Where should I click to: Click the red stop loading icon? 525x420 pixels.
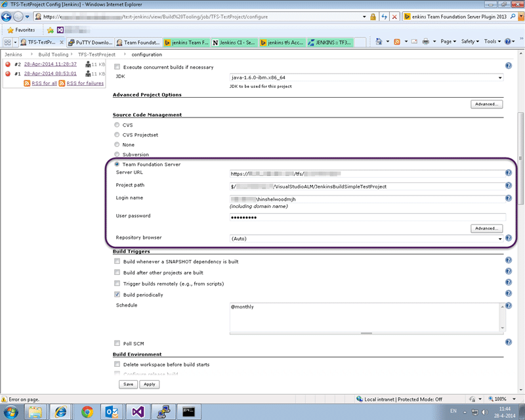(x=395, y=17)
